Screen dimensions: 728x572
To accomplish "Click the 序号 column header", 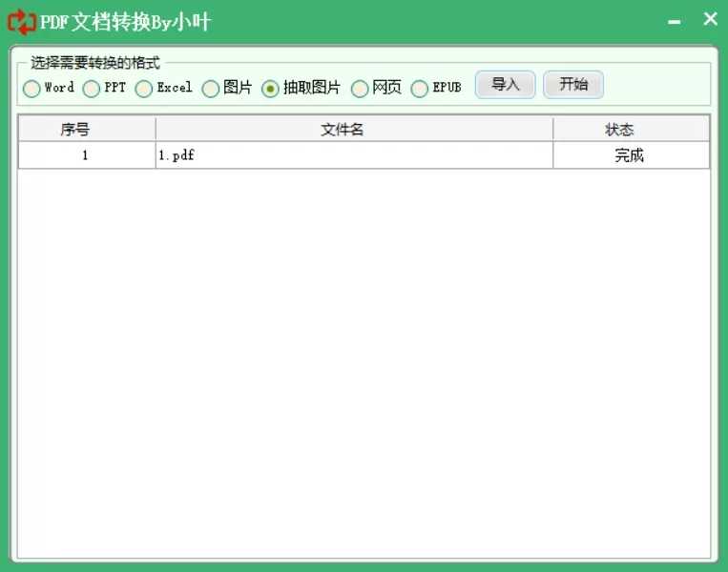I will pos(87,129).
